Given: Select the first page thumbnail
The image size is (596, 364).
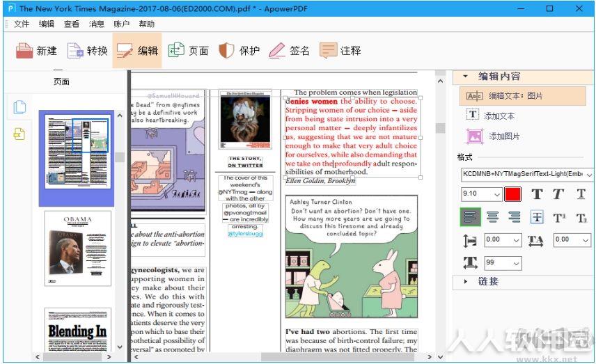Looking at the screenshot, I should (77, 152).
